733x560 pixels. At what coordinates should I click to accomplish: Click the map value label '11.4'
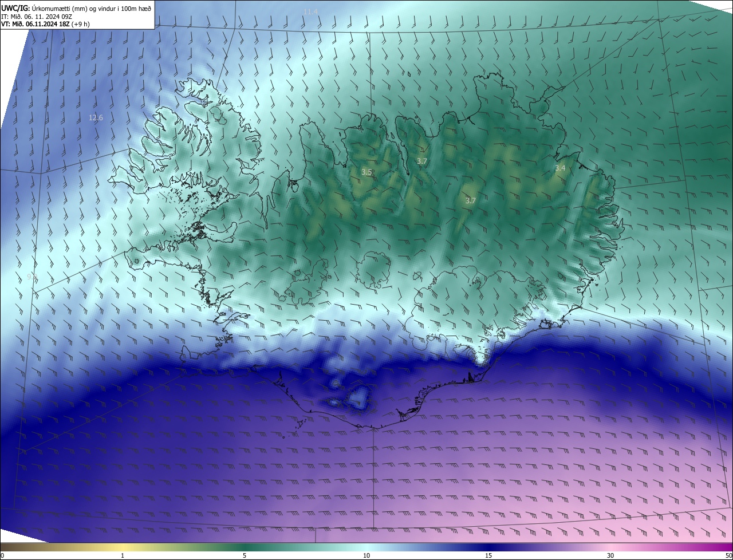point(310,11)
